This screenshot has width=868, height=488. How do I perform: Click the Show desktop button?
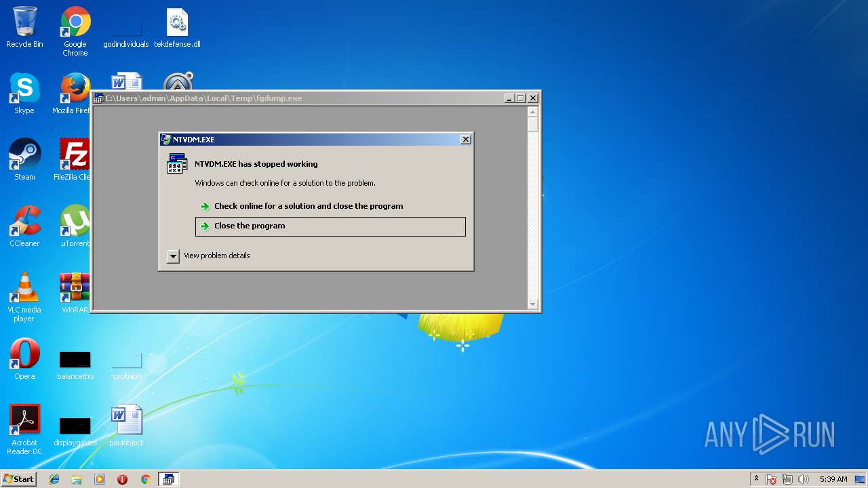pos(861,479)
